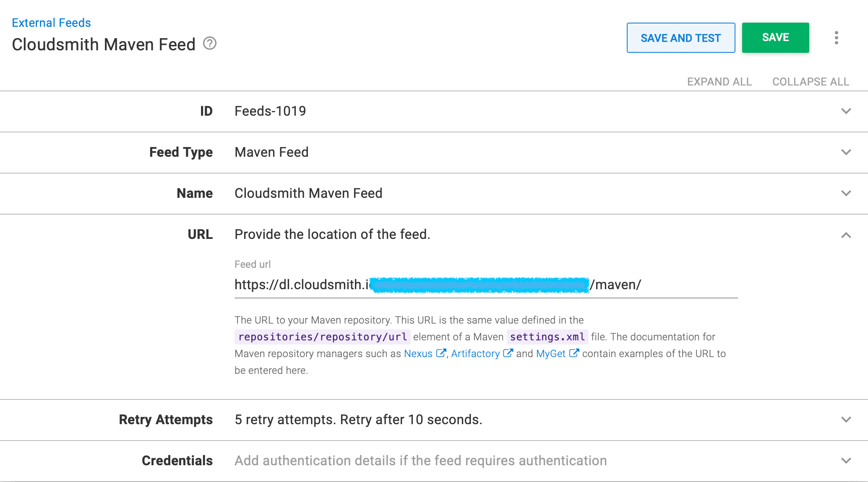Expand the Credentials section chevron
Image resolution: width=868 pixels, height=482 pixels.
click(x=846, y=461)
